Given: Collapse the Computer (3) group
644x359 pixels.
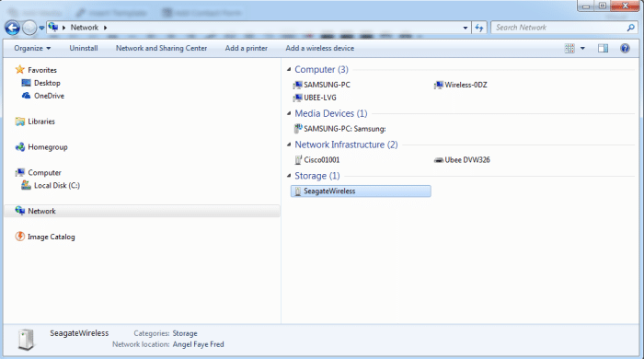Looking at the screenshot, I should [x=289, y=69].
